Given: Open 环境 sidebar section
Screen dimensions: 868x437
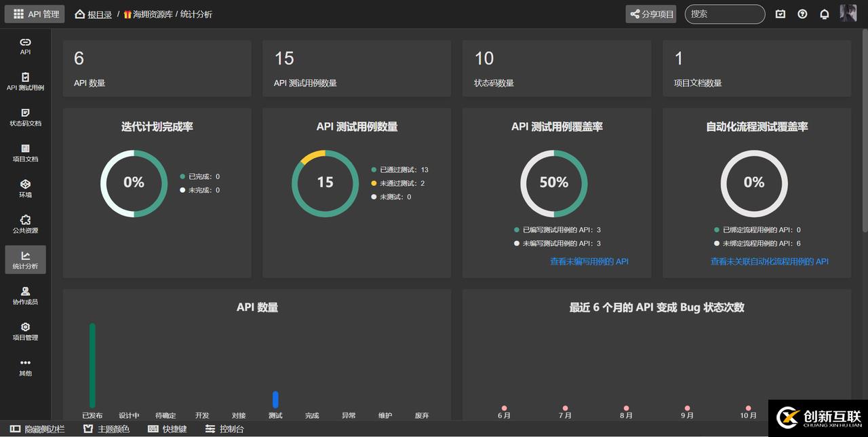Looking at the screenshot, I should [x=25, y=189].
